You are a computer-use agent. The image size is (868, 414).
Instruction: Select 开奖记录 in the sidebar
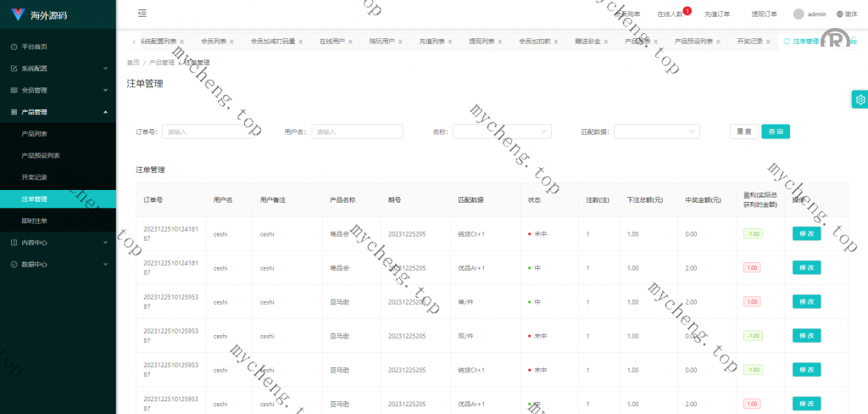click(35, 177)
